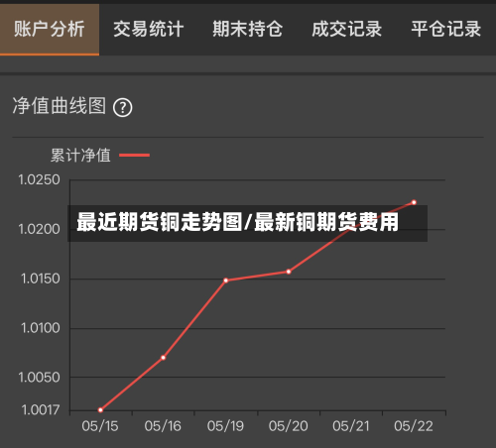Select the 05/20 data point on the curve
496x448 pixels.
pyautogui.click(x=289, y=272)
